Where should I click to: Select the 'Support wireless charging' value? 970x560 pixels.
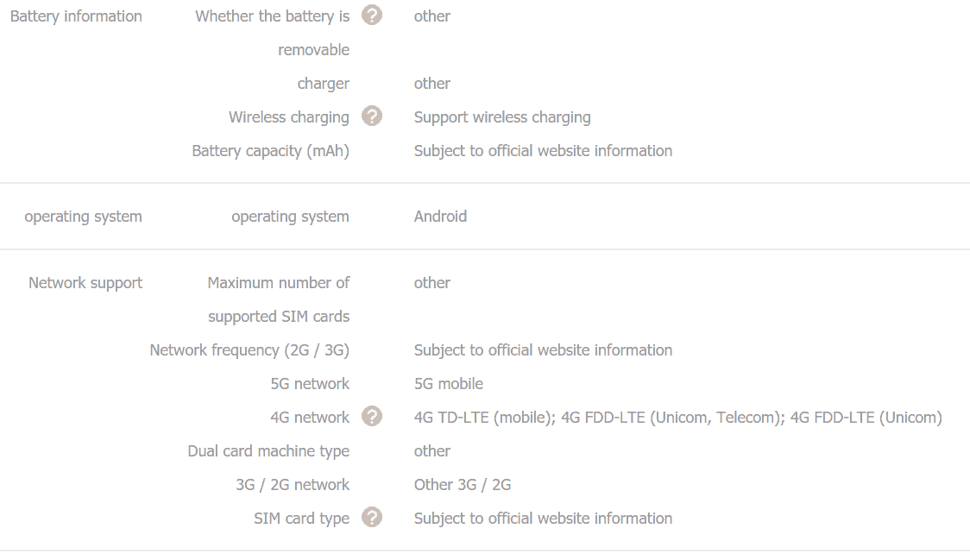[502, 117]
